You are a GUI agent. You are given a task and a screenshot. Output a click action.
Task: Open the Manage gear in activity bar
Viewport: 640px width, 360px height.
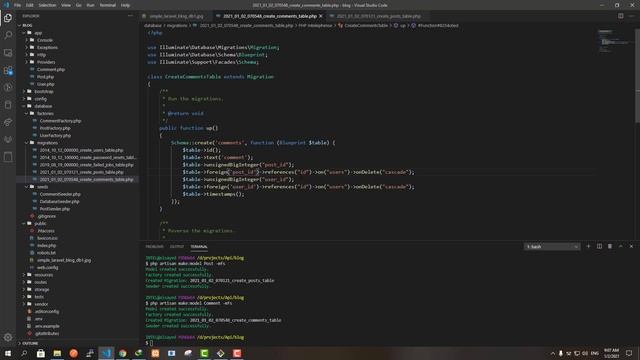click(x=8, y=337)
